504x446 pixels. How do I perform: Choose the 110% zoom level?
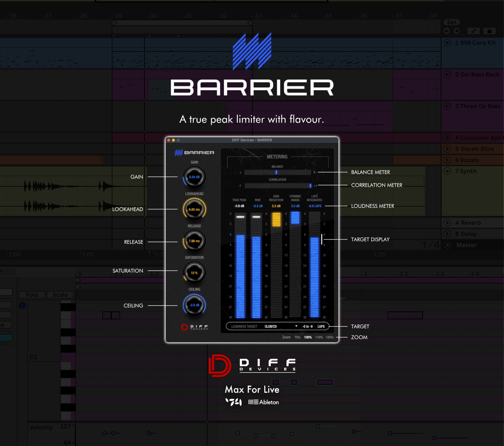click(319, 337)
